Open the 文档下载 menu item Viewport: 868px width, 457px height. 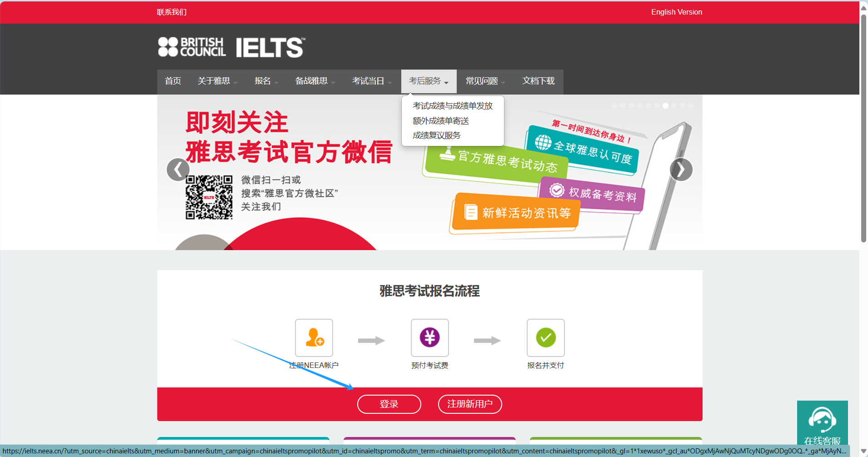(539, 81)
